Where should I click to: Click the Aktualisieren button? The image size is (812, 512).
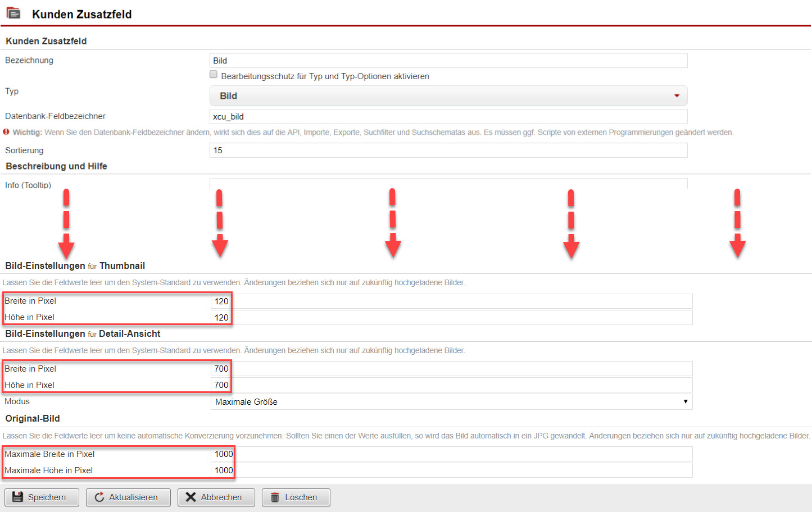[x=128, y=497]
